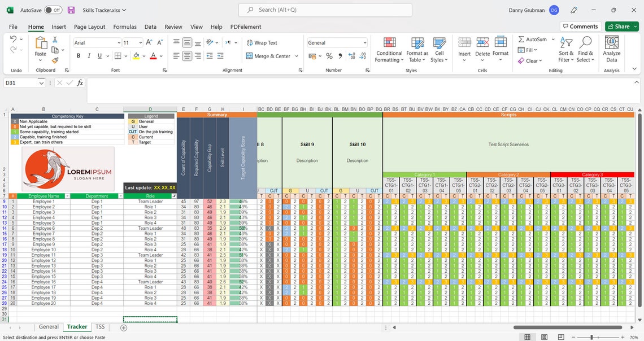Click the Save icon
Image resolution: width=644 pixels, height=341 pixels.
[x=70, y=10]
